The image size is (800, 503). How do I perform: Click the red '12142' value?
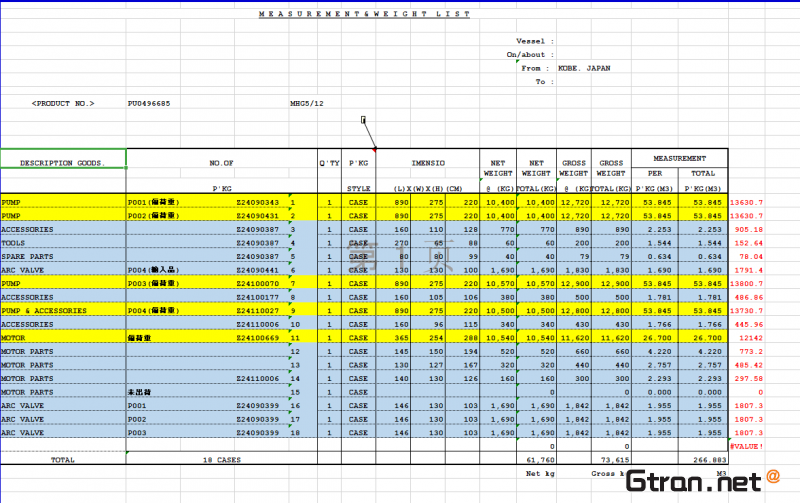[751, 338]
